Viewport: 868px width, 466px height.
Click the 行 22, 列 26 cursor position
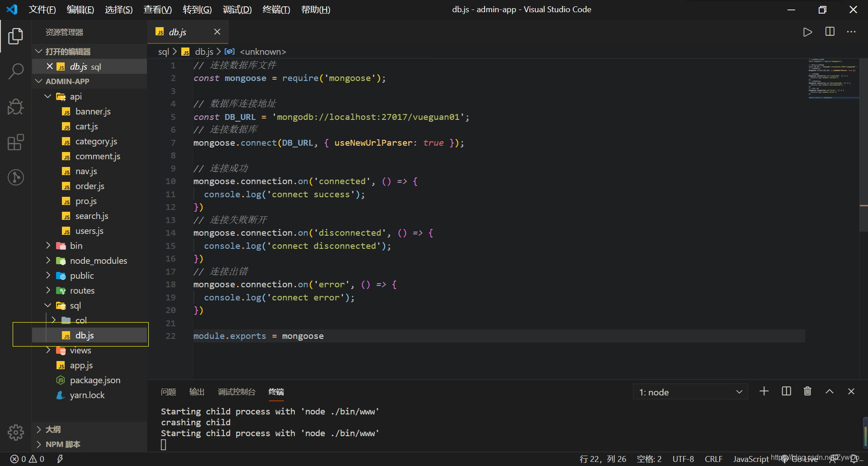603,459
